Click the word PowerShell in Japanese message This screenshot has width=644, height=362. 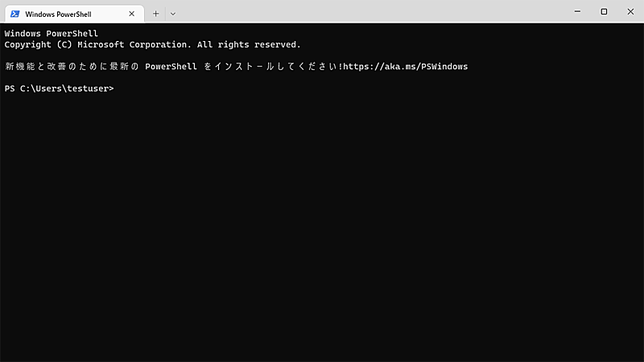tap(171, 67)
